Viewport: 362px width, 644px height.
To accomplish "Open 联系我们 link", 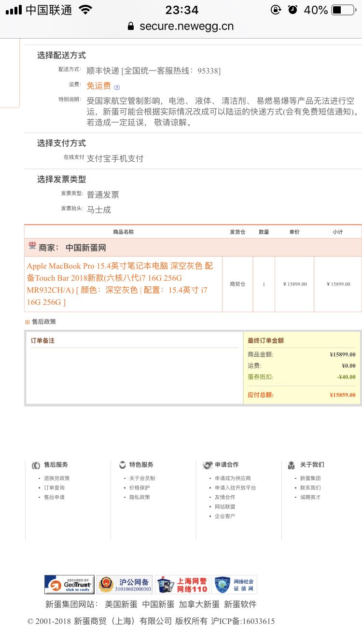I will point(310,488).
